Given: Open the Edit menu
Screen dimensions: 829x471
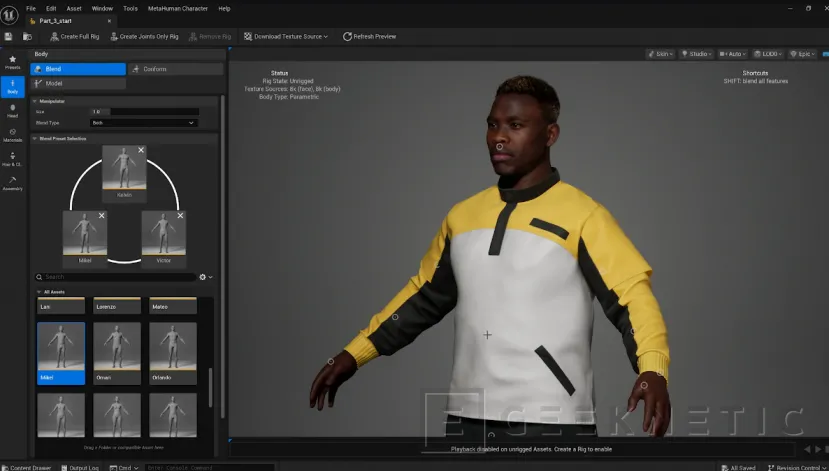Looking at the screenshot, I should 51,8.
